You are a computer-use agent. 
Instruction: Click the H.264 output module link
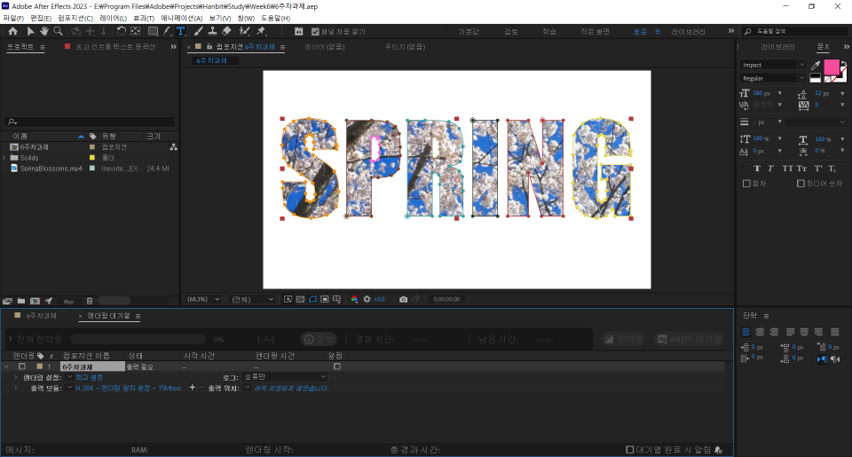tap(128, 388)
